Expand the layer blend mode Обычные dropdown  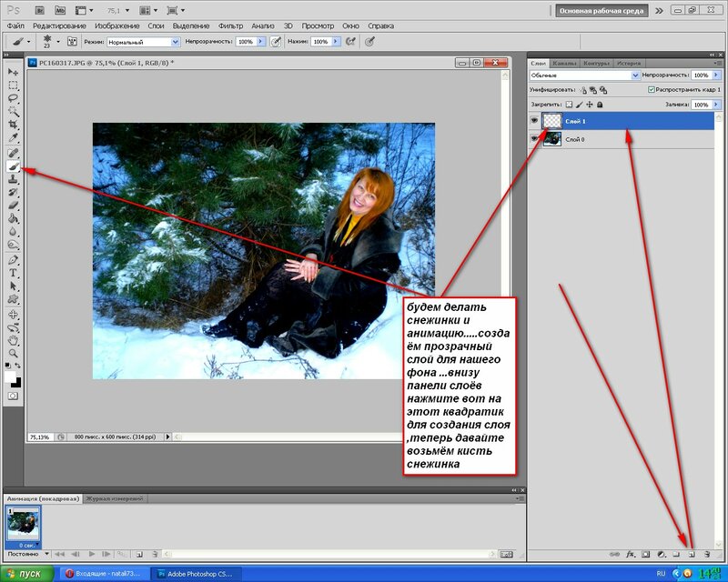pos(583,75)
